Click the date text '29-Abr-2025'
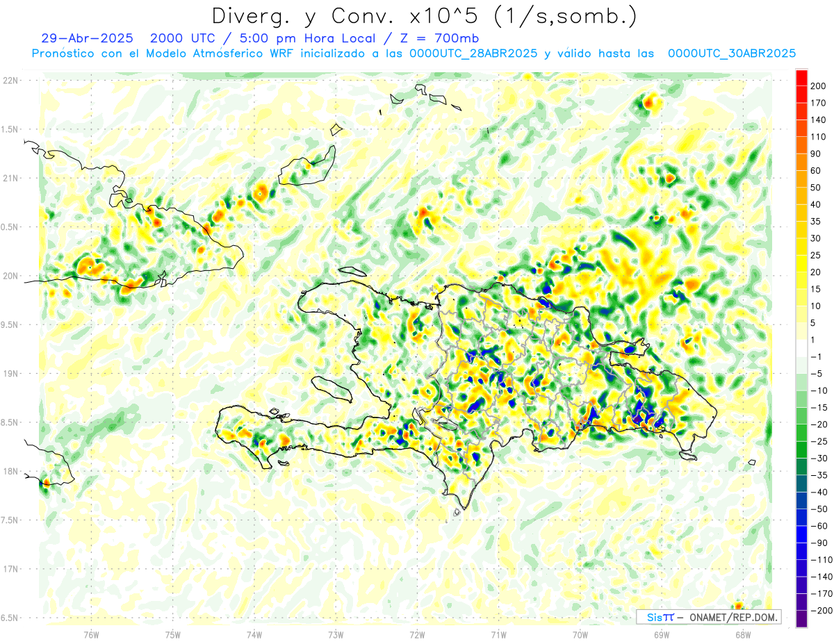Viewport: 834px width, 644px height. (86, 38)
